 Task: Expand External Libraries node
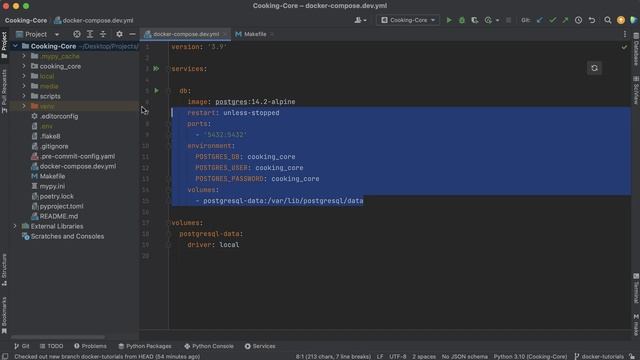(x=15, y=226)
